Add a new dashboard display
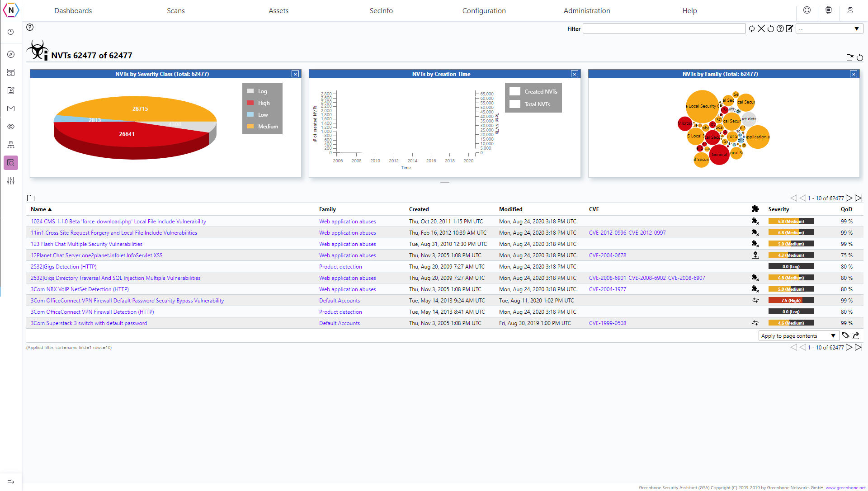This screenshot has width=868, height=491. 850,57
